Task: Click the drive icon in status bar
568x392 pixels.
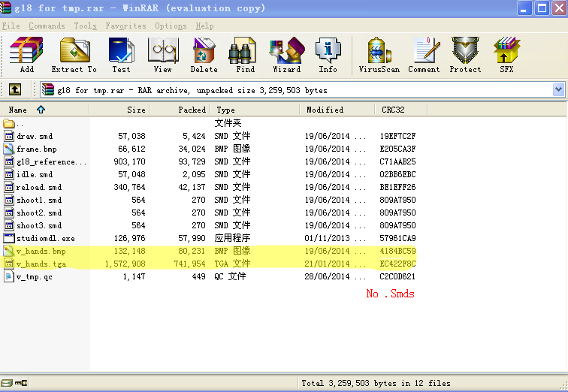Action: [7, 382]
